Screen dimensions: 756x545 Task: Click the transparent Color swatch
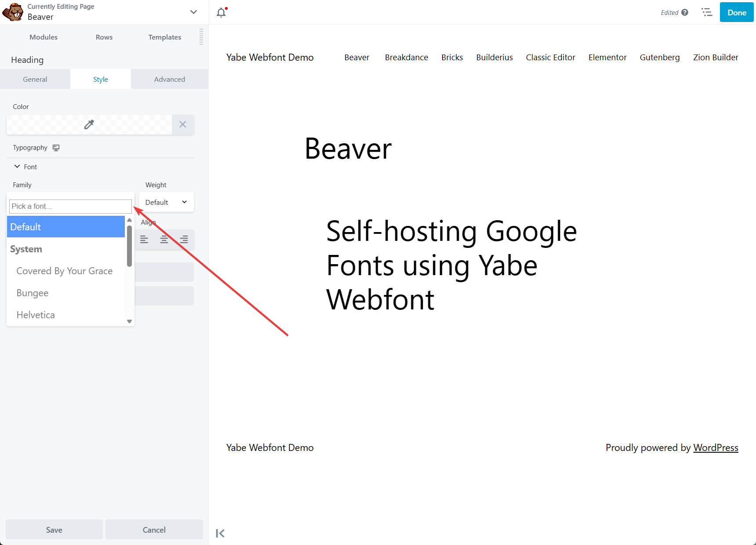pyautogui.click(x=89, y=124)
